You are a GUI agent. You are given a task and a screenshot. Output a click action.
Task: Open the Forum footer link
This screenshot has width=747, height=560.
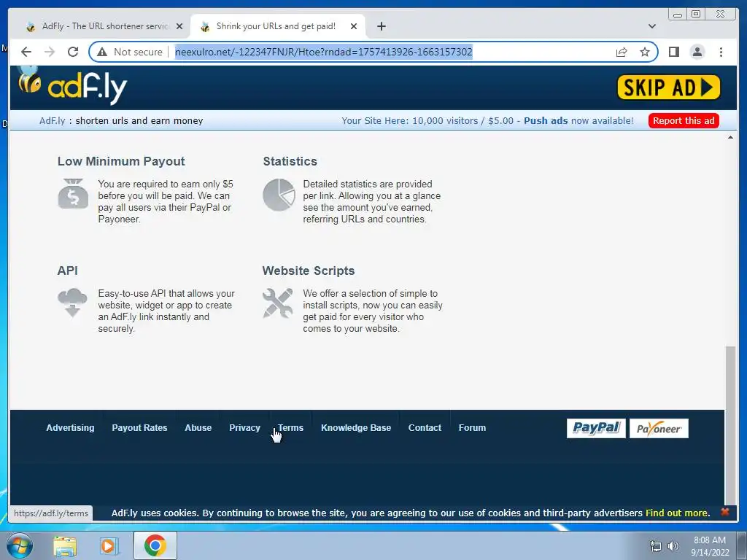[x=472, y=427]
